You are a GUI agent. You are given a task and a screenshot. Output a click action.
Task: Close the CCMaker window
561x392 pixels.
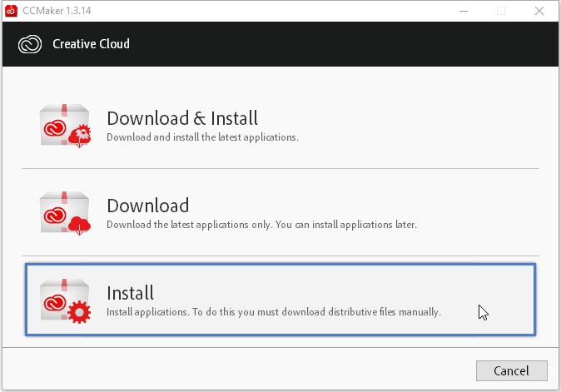(539, 11)
